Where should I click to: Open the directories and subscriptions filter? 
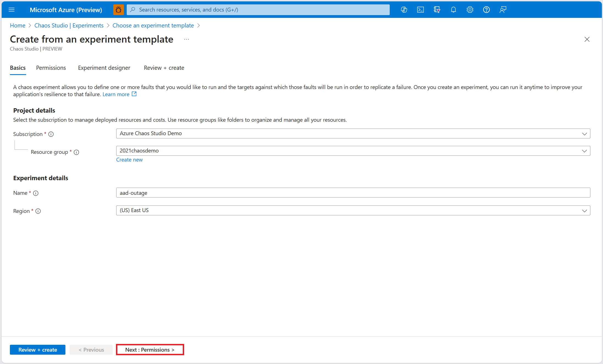[x=437, y=10]
